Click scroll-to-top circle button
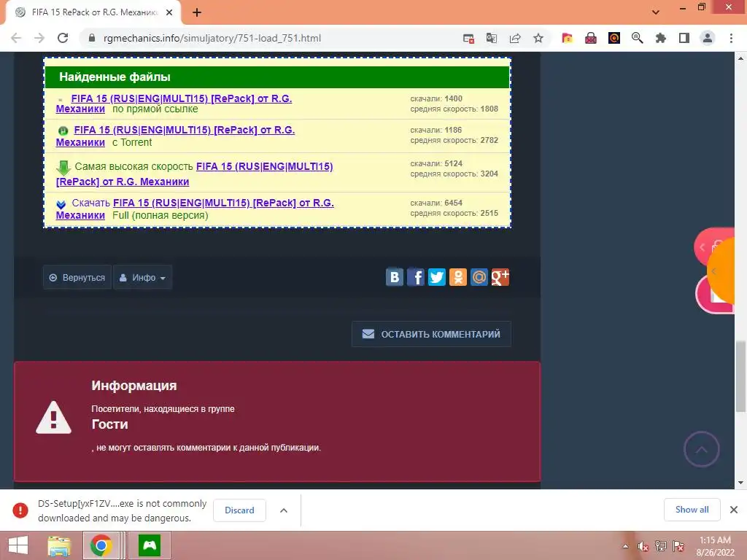 coord(701,449)
